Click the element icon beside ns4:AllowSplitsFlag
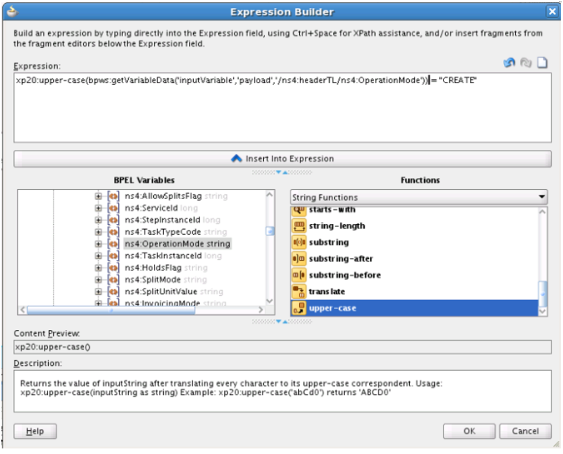This screenshot has height=454, width=563. (113, 196)
